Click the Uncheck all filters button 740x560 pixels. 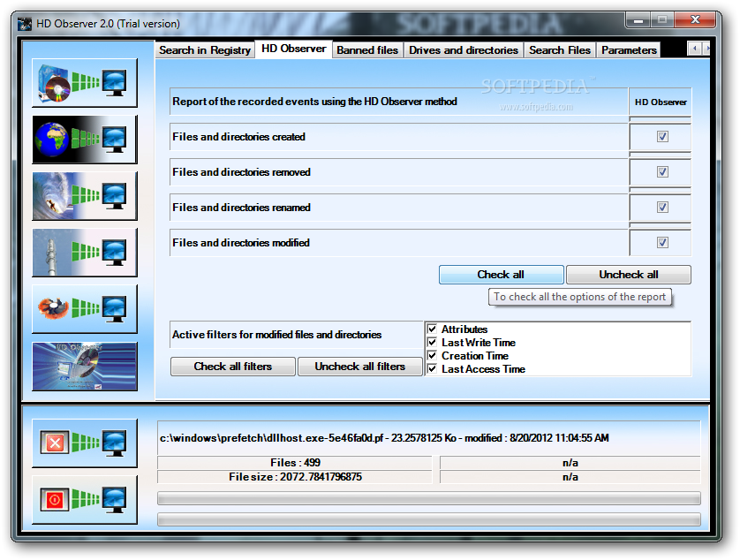[x=360, y=367]
